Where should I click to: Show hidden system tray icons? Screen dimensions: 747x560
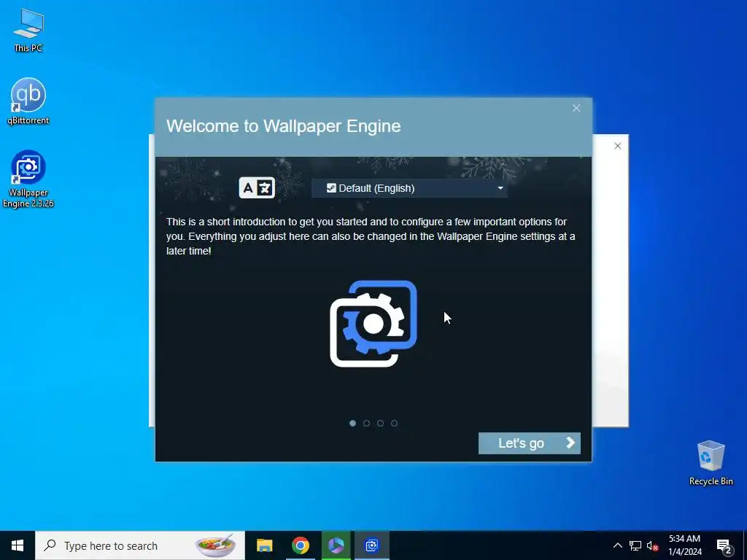click(617, 545)
